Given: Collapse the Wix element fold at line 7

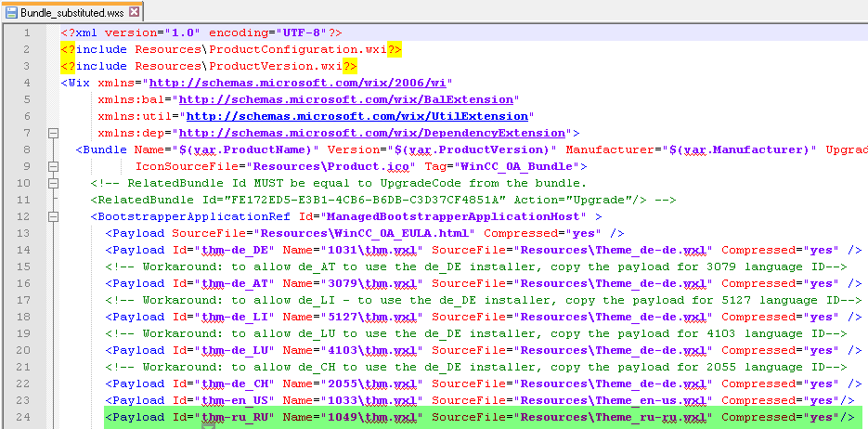Looking at the screenshot, I should tap(53, 133).
